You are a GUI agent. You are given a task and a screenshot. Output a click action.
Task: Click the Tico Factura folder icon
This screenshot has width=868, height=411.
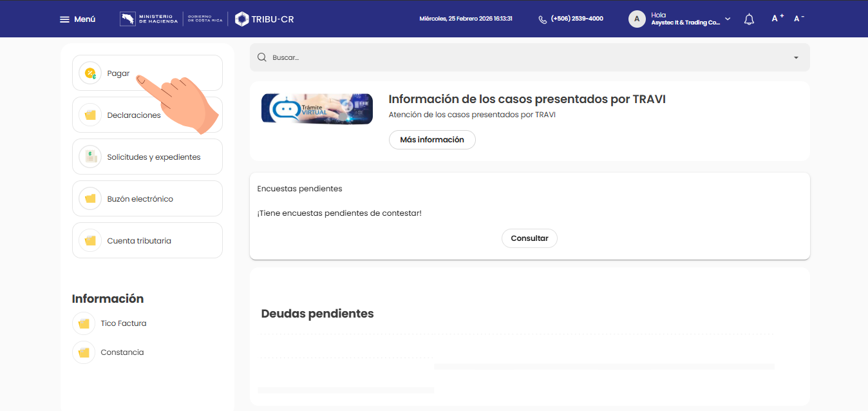84,323
